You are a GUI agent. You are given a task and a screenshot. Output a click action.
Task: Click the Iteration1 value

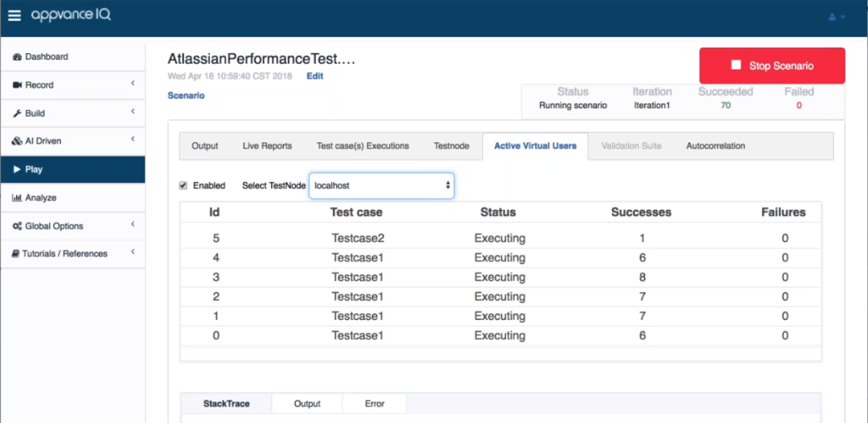point(652,105)
